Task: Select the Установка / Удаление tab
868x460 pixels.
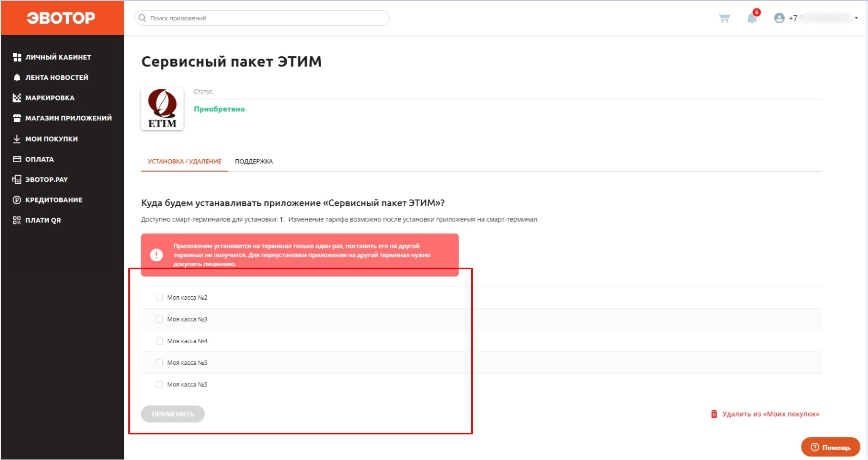Action: [185, 161]
